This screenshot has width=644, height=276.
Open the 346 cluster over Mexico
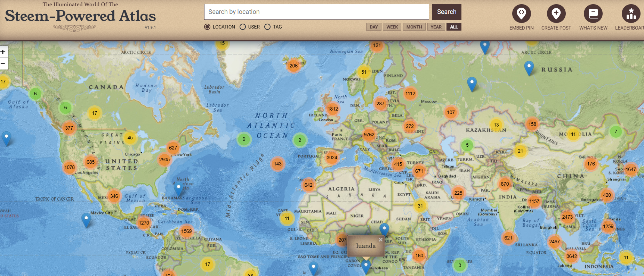point(114,196)
